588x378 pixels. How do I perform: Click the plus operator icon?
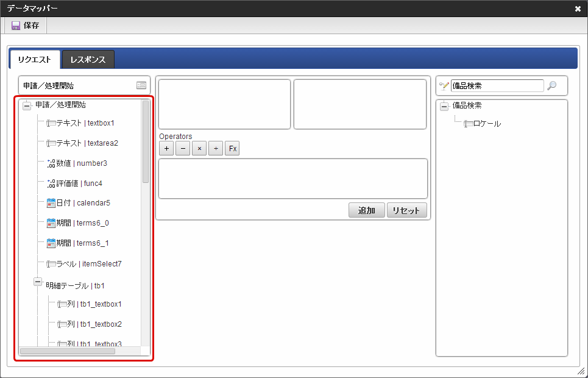click(166, 148)
